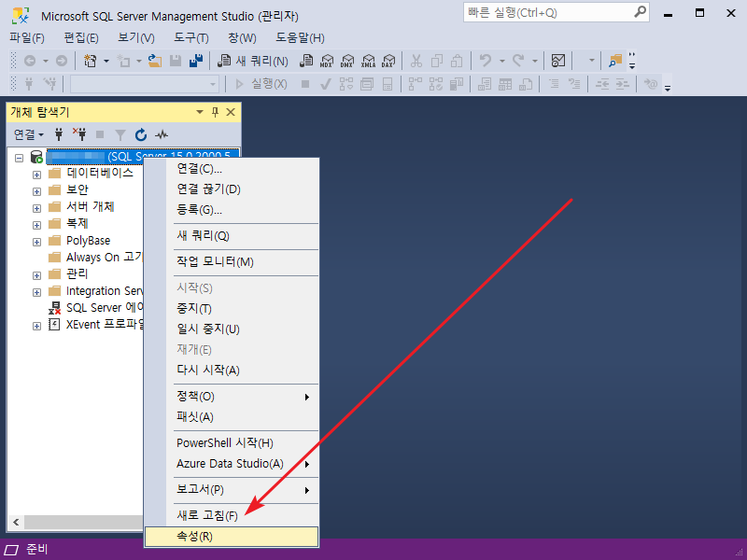747x560 pixels.
Task: Select 새 쿼리(Q) from context menu
Action: coord(232,236)
